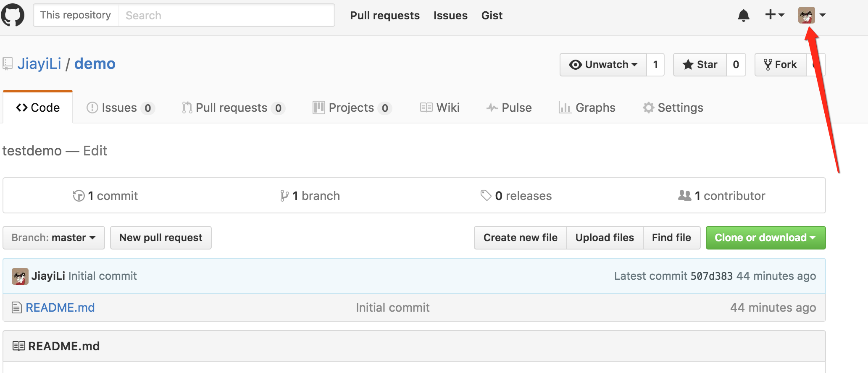Open the Projects tab
This screenshot has width=868, height=373.
(352, 108)
